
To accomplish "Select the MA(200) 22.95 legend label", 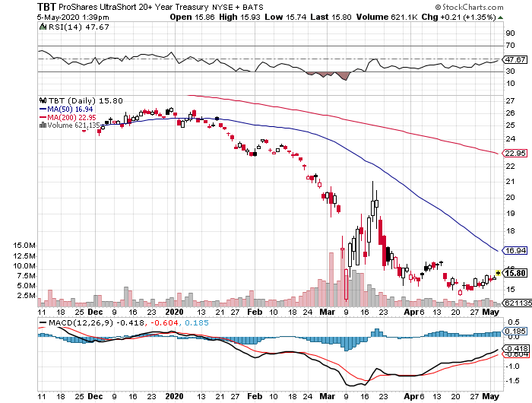I will (71, 117).
